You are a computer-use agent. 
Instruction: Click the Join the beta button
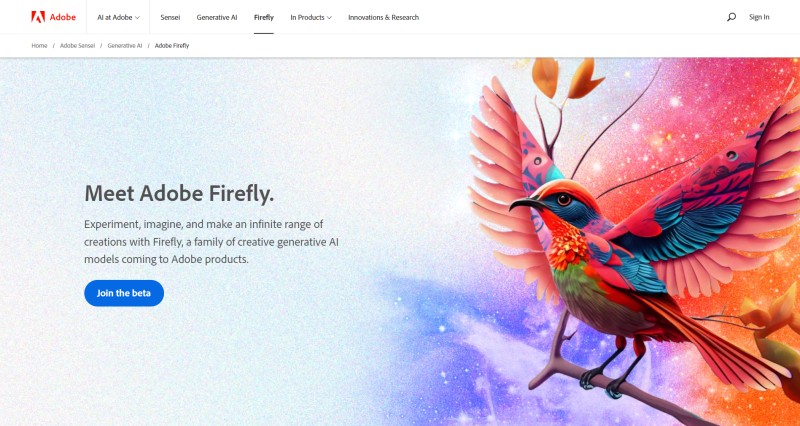tap(124, 293)
